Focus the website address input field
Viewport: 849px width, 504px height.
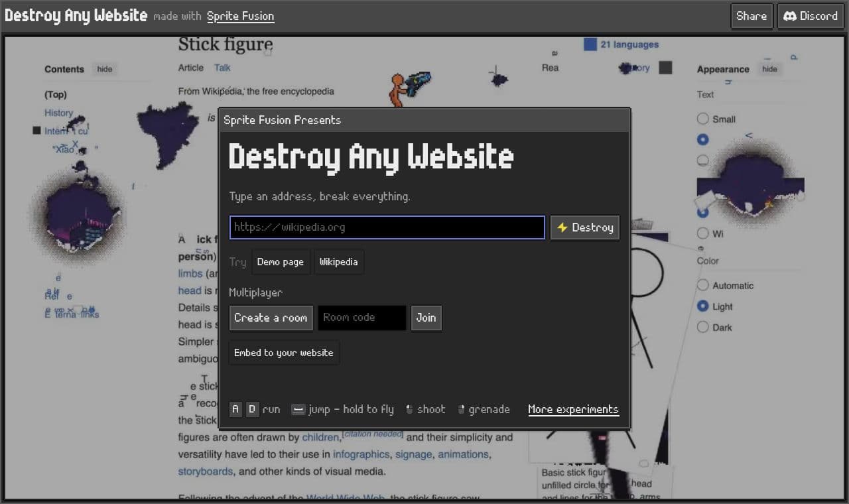tap(387, 227)
